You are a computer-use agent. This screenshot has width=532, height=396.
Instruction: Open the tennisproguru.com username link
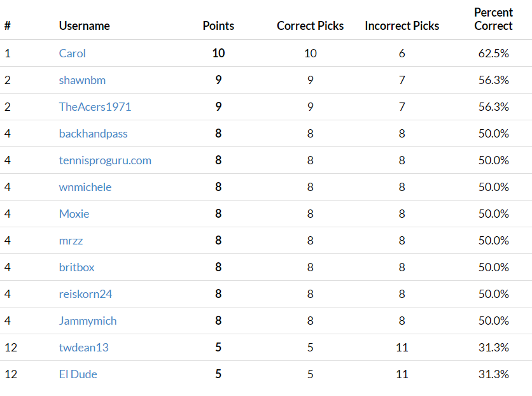[105, 160]
